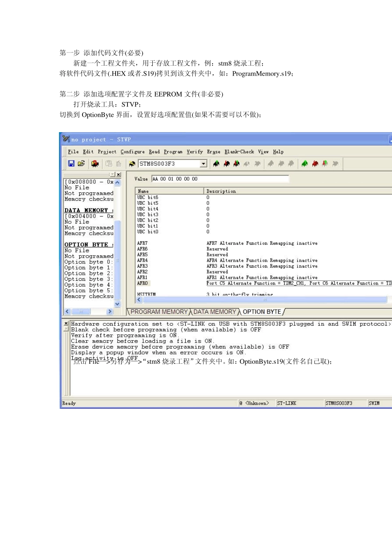This screenshot has width=392, height=555.
Task: Click the STVP butterfly icon in title bar
Action: coord(66,139)
